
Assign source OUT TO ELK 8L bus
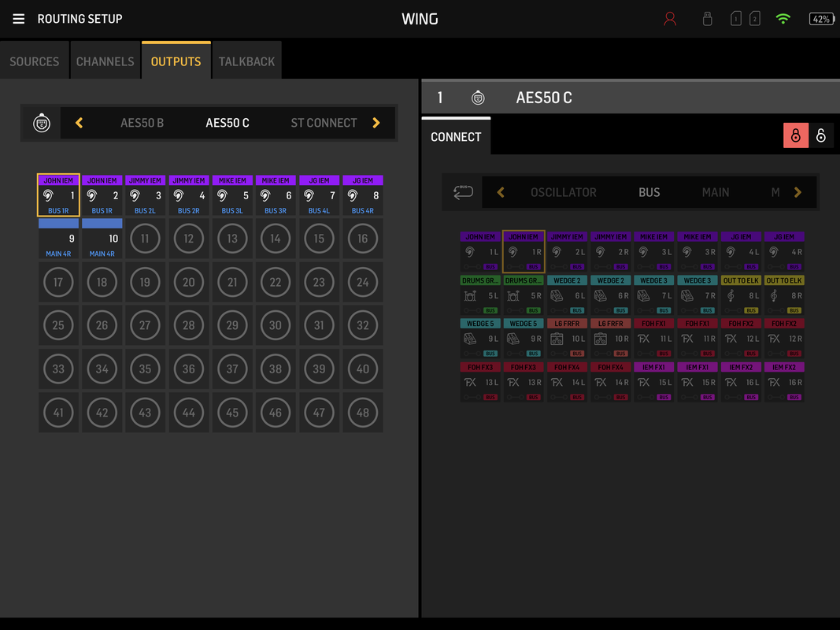741,295
